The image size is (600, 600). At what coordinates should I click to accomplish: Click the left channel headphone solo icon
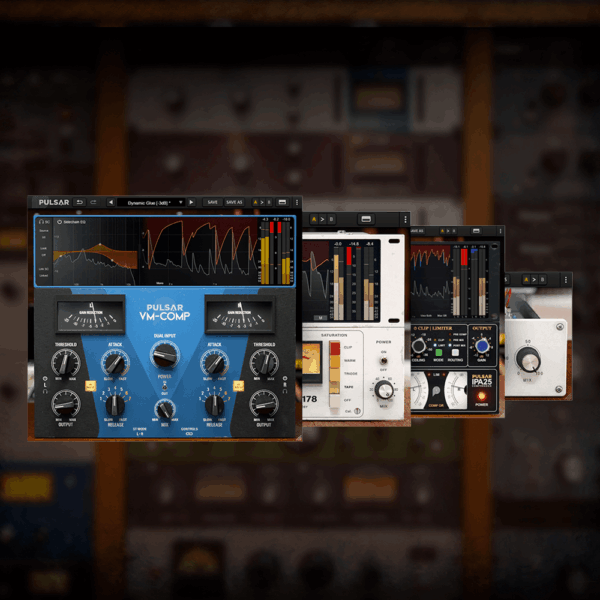(x=45, y=391)
